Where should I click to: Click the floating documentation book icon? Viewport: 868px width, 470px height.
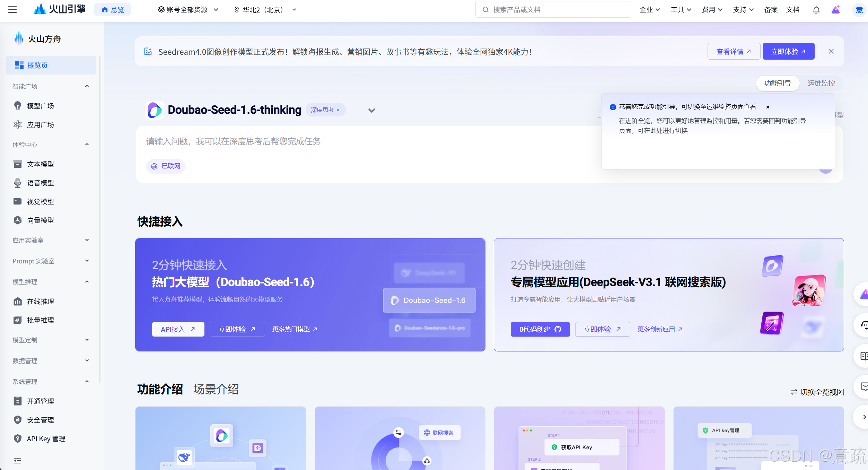pos(863,356)
